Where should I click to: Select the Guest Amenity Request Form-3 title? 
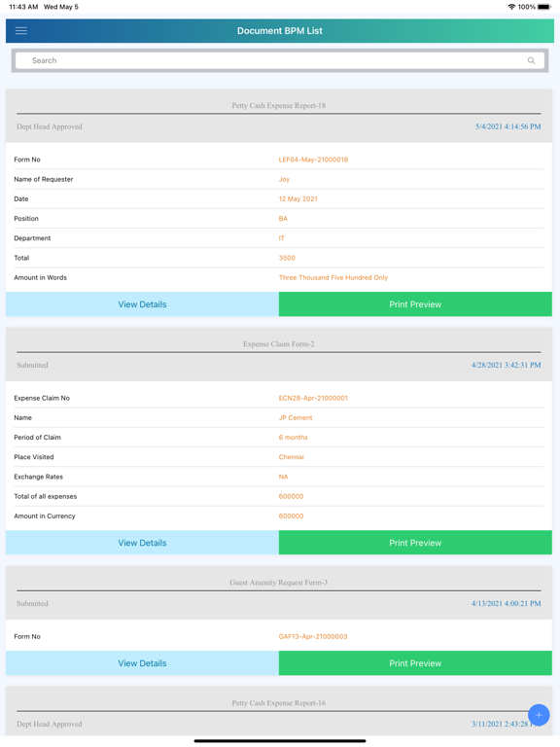click(x=279, y=583)
